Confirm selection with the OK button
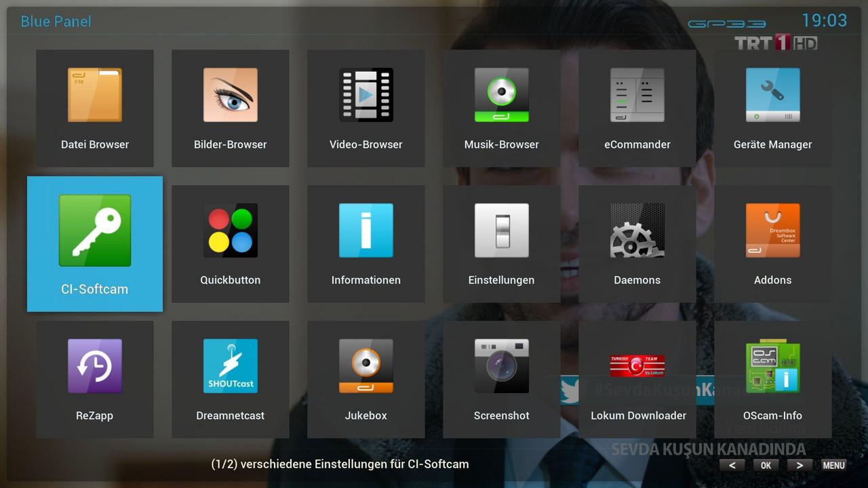Screen dimensions: 868x488 766,465
